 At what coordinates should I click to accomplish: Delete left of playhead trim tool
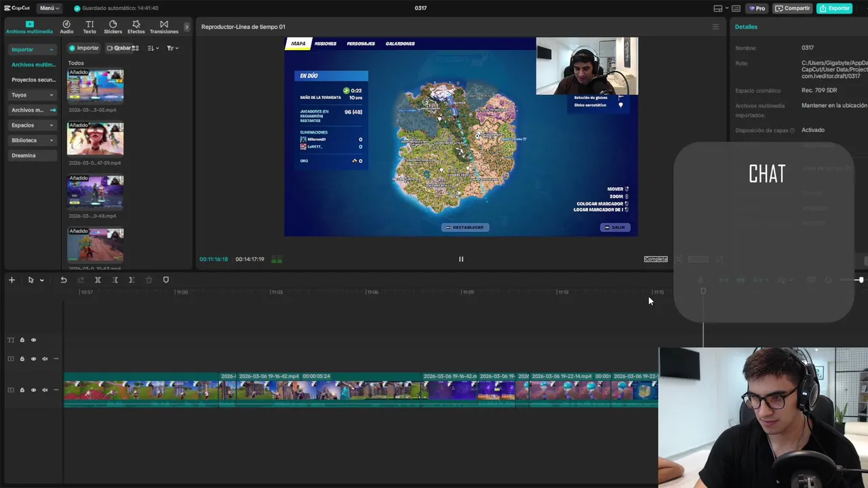point(115,280)
